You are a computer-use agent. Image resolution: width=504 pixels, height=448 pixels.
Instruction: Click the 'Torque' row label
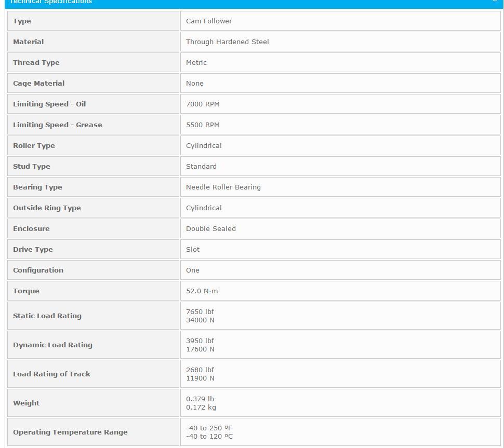click(x=26, y=291)
